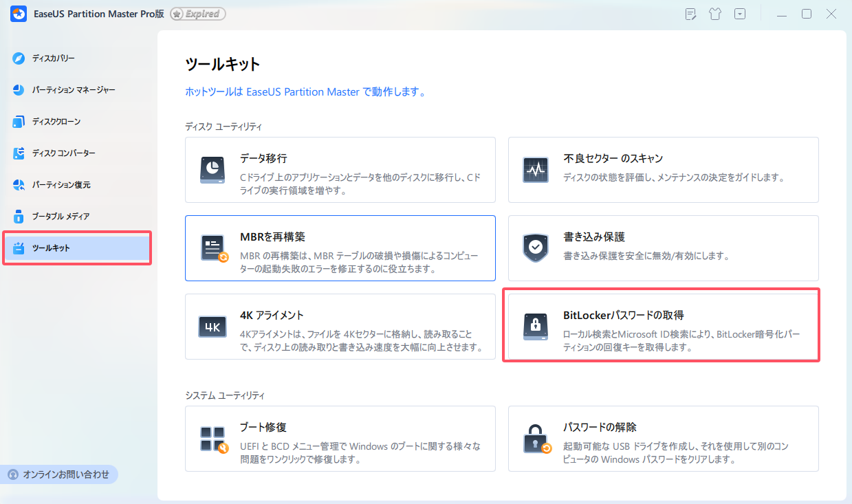The image size is (852, 504).
Task: Click the Data Migration disk icon
Action: click(x=213, y=170)
